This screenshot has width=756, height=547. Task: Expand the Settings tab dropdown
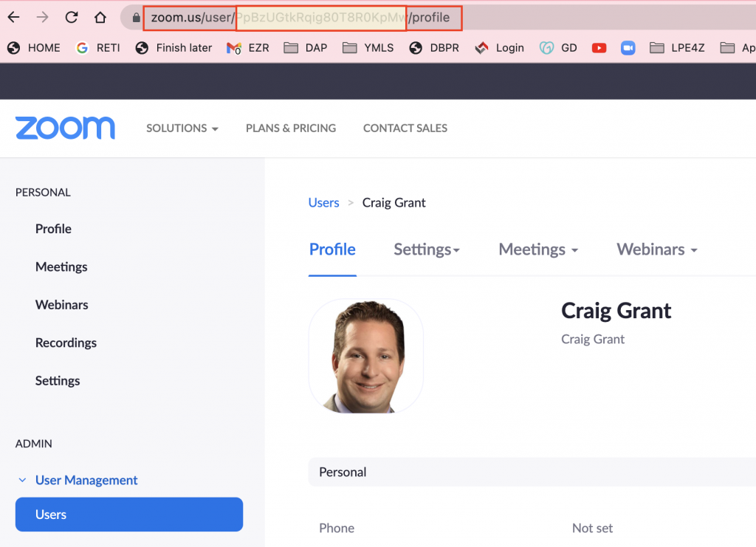(427, 250)
